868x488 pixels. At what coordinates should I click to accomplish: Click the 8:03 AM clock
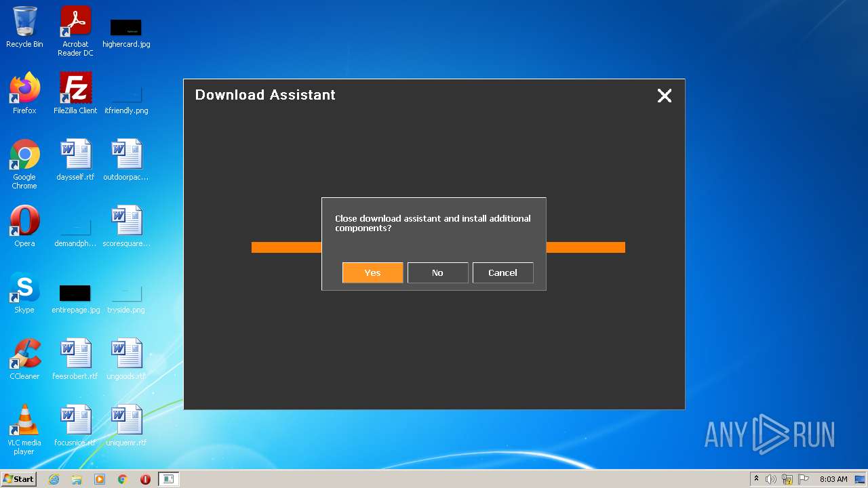point(833,479)
